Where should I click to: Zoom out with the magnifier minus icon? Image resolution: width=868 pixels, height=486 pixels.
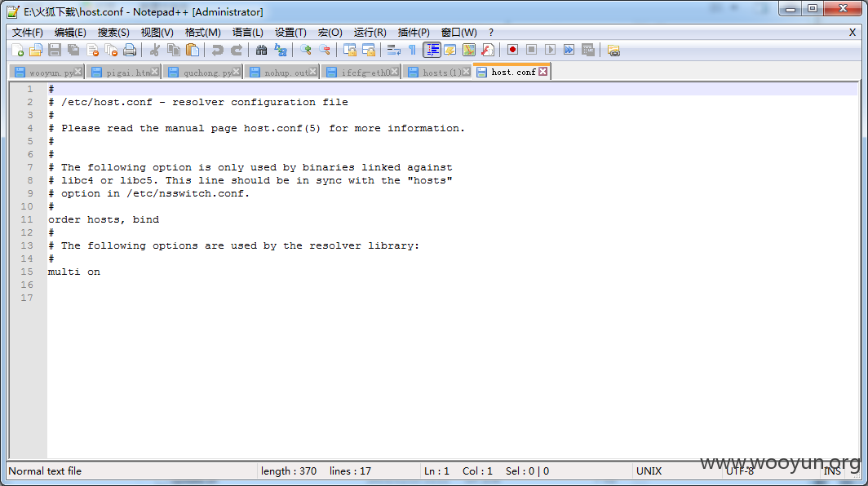click(325, 51)
